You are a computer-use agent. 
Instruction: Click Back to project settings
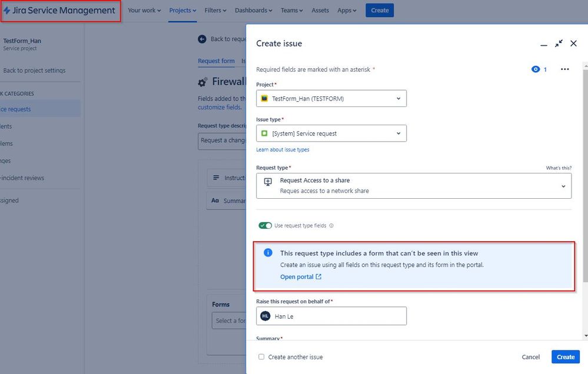pyautogui.click(x=34, y=71)
